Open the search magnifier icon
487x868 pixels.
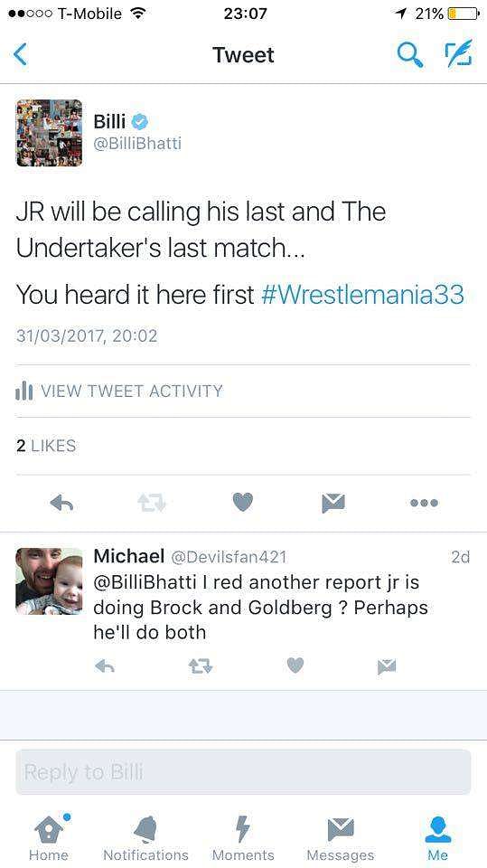coord(410,55)
